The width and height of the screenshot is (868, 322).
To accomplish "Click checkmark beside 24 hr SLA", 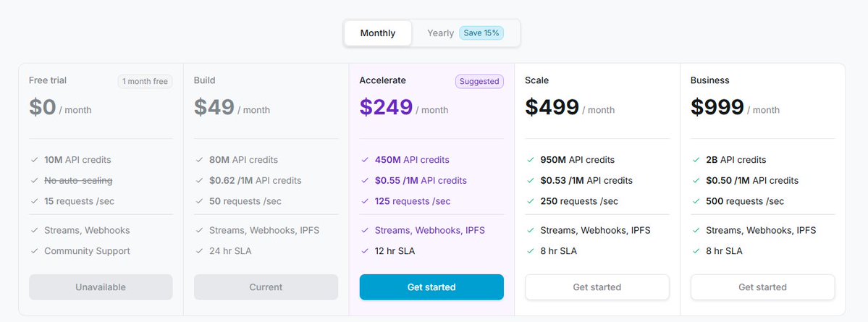I will pyautogui.click(x=199, y=251).
